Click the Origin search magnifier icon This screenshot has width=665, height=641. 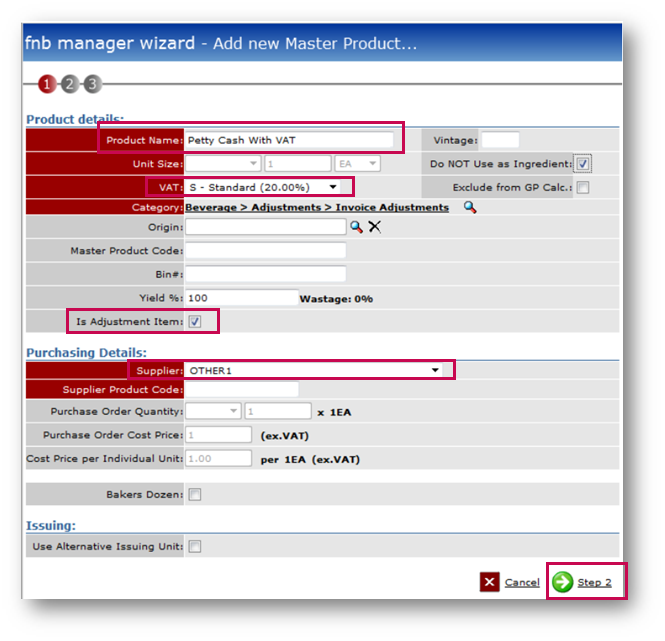356,227
